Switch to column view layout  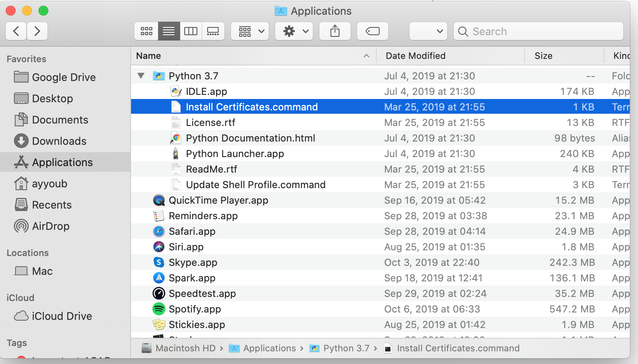191,31
